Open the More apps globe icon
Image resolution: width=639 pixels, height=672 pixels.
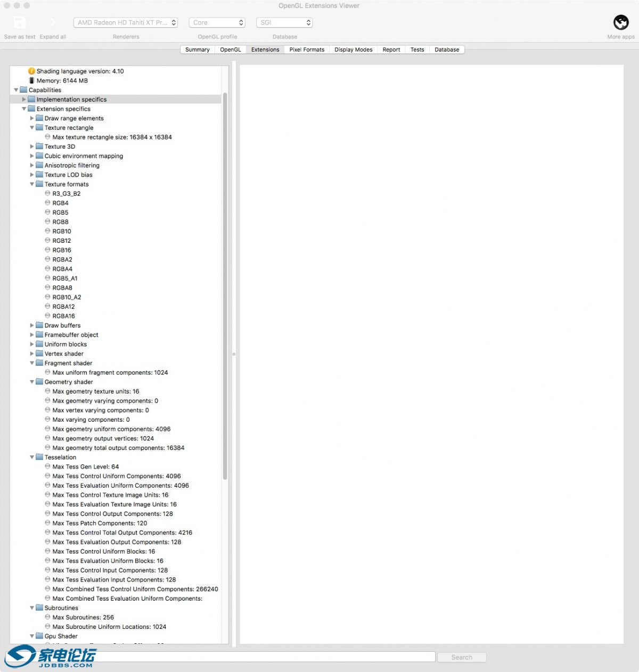click(621, 22)
